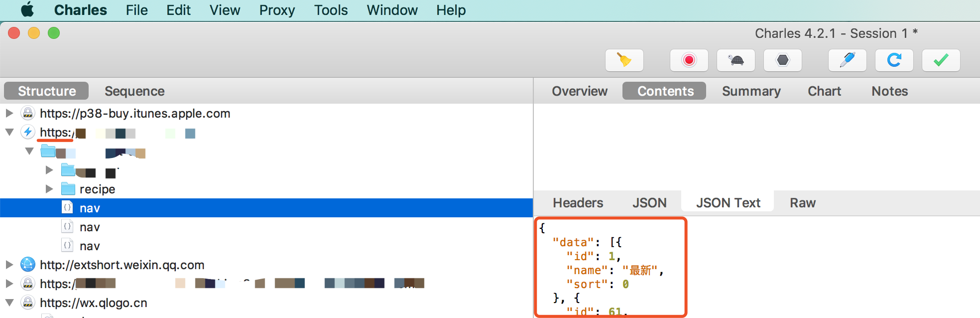Viewport: 980px width, 318px height.
Task: Switch to the Sequence view
Action: (x=134, y=91)
